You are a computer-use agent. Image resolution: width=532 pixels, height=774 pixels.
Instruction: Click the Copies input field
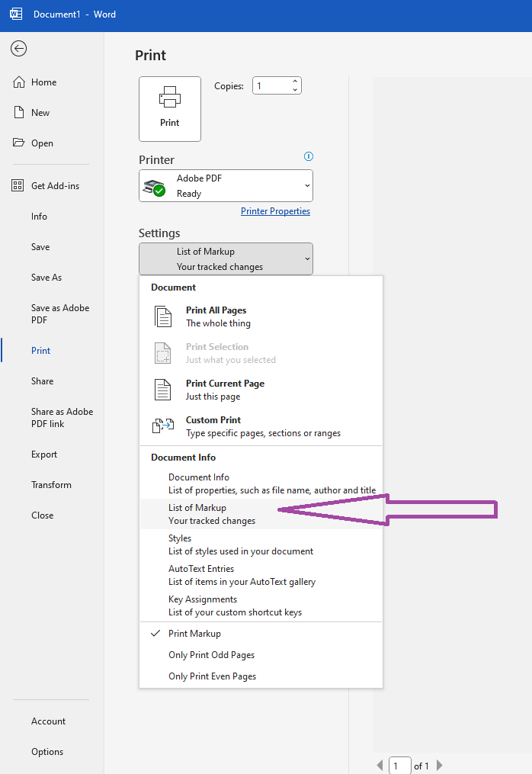271,86
